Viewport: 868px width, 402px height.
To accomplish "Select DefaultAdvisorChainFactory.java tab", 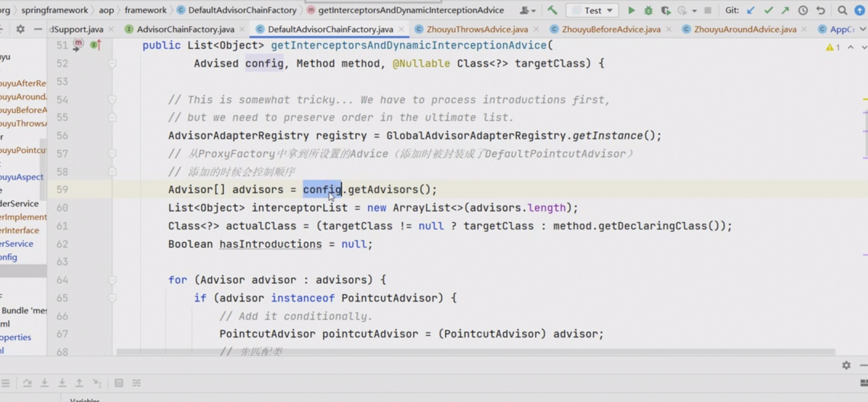I will 330,29.
